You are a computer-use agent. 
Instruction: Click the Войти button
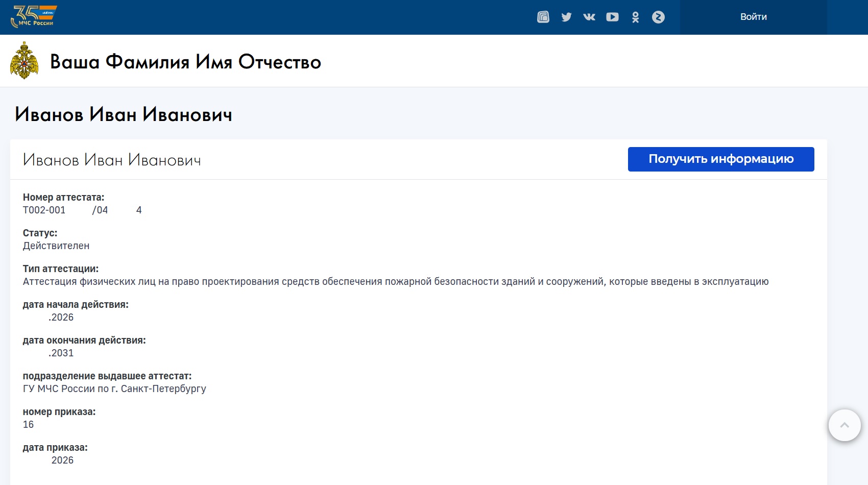point(753,16)
